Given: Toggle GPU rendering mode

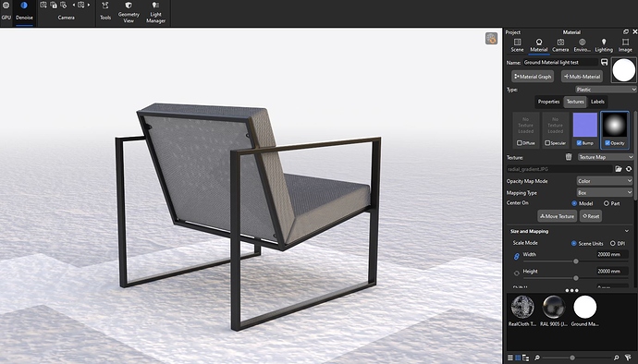Looking at the screenshot, I should tap(6, 11).
